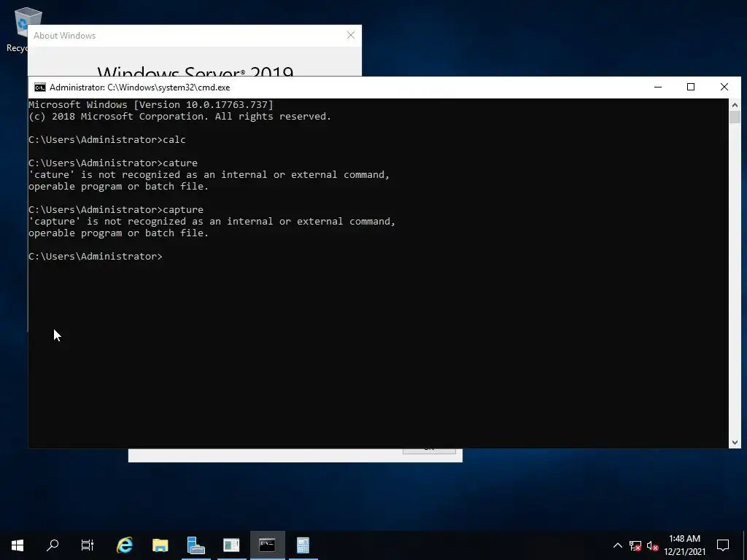Launch Internet Explorer from taskbar
This screenshot has width=747, height=560.
click(x=125, y=545)
